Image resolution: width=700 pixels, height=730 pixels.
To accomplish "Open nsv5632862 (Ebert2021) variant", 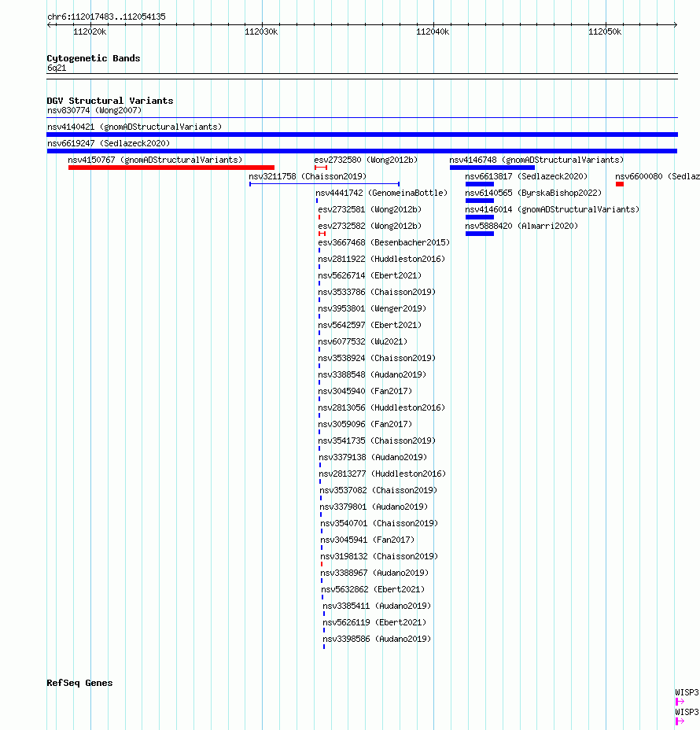I will click(373, 589).
